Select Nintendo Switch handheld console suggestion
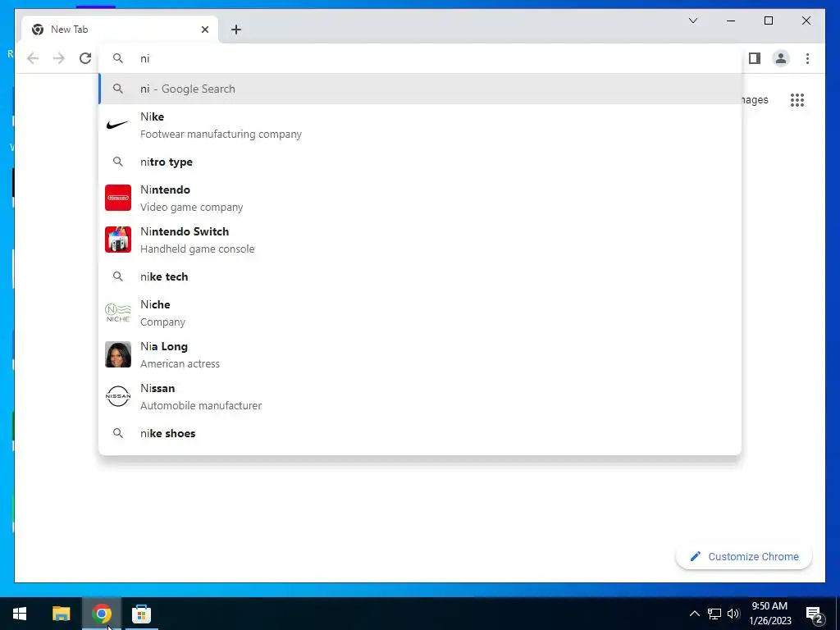The height and width of the screenshot is (630, 840). click(420, 240)
